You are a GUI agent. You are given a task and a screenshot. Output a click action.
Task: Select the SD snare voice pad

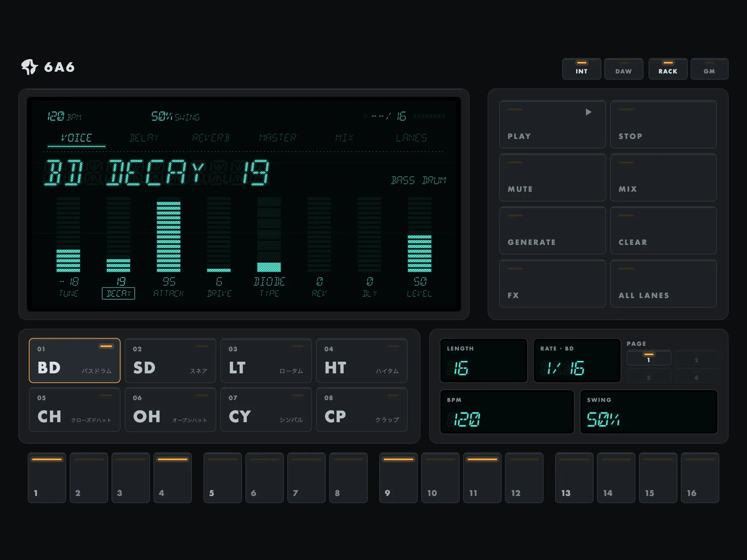pyautogui.click(x=170, y=360)
